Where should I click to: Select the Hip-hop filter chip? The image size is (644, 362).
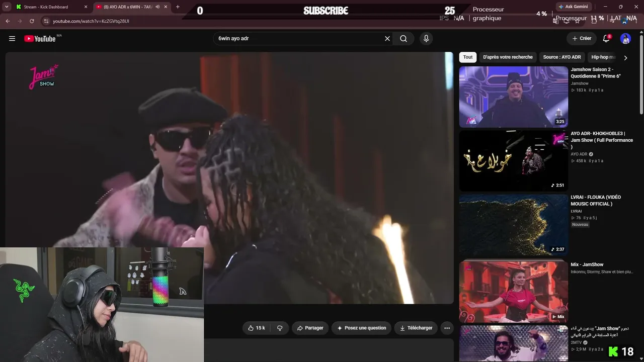pos(603,57)
